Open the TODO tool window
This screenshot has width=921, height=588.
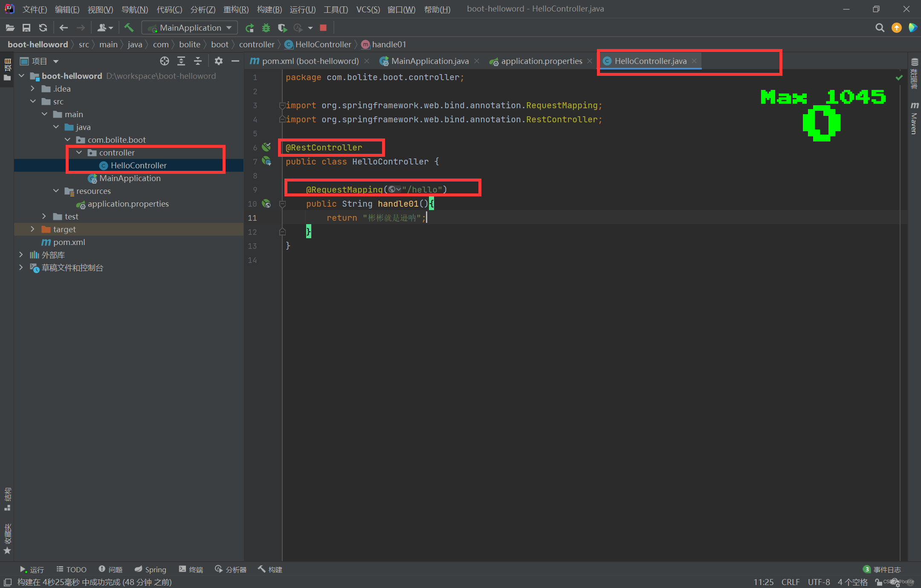[x=72, y=570]
